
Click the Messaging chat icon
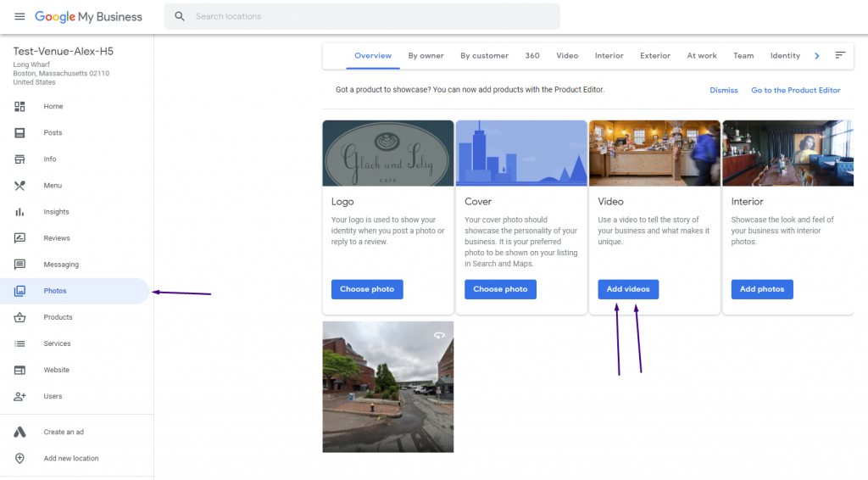coord(19,265)
